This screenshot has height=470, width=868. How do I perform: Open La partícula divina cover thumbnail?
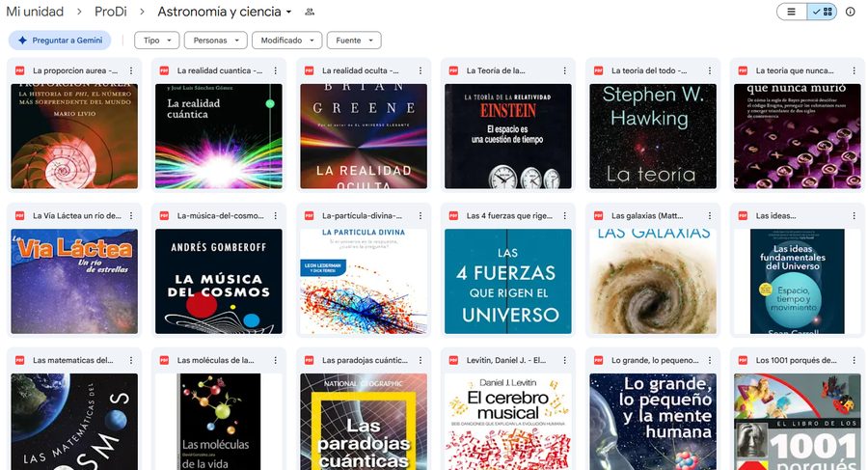click(x=364, y=281)
